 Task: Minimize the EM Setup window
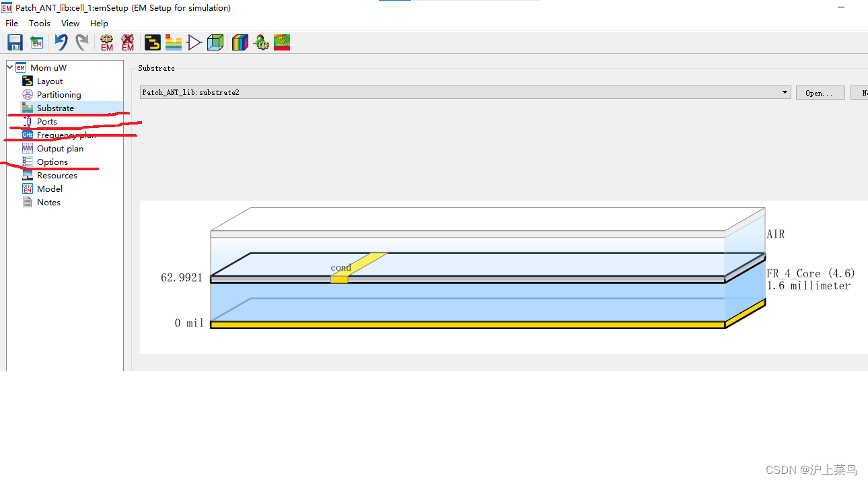pos(841,7)
